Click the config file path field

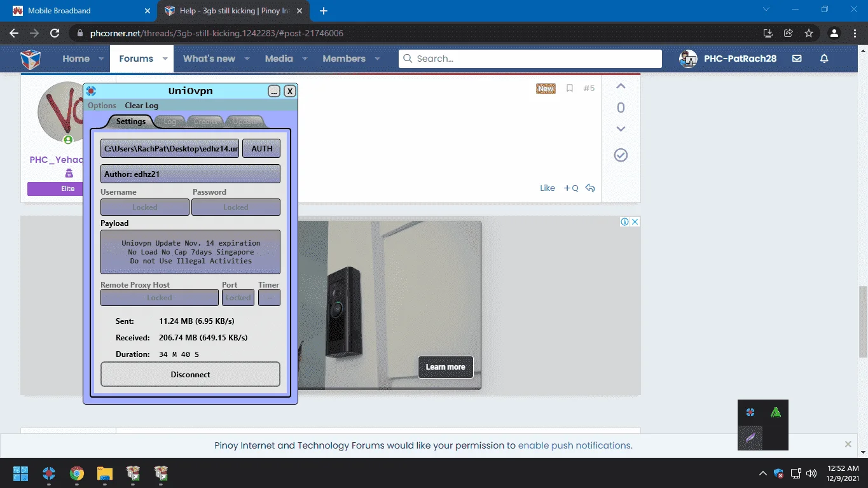170,148
